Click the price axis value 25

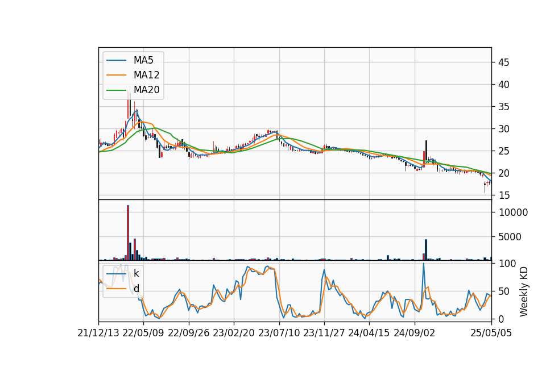click(x=504, y=151)
